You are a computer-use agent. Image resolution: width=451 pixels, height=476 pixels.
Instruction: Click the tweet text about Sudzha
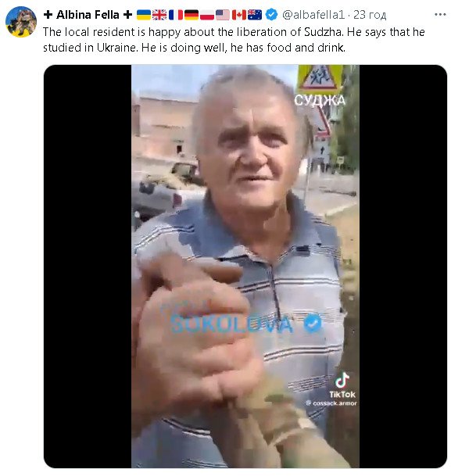pos(234,40)
